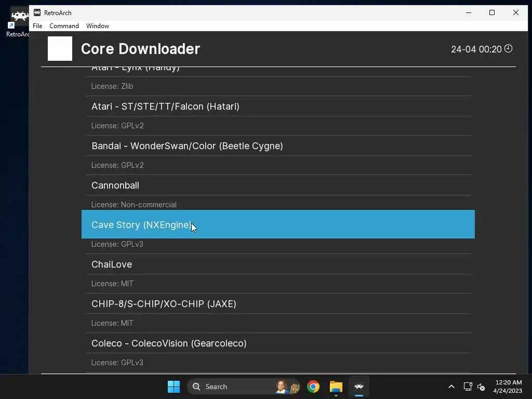Click 'License: GPLv2' under Hatari
The width and height of the screenshot is (532, 399).
point(117,126)
